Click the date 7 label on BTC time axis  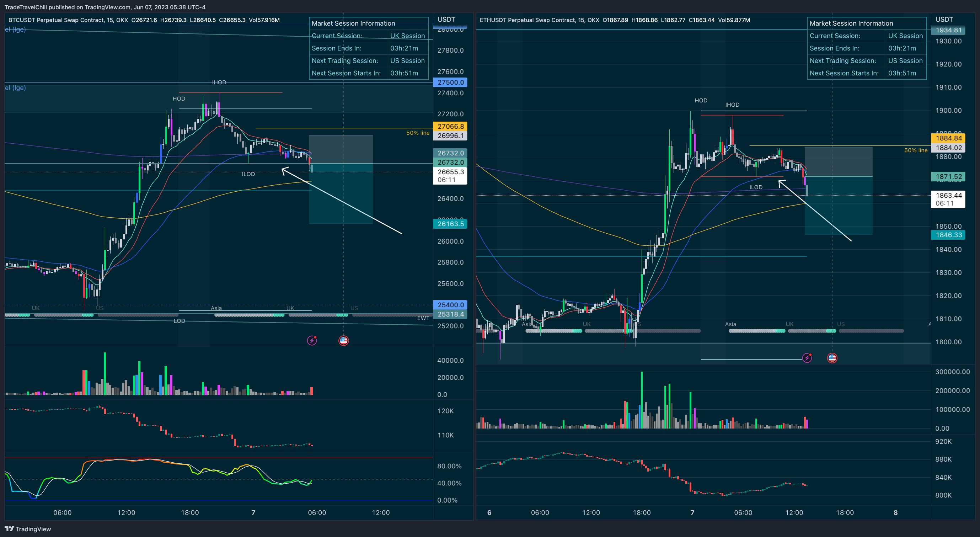(x=253, y=512)
